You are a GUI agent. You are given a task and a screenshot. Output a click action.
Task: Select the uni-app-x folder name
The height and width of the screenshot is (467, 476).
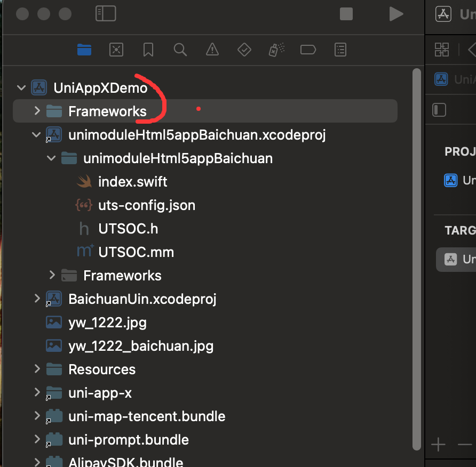100,393
